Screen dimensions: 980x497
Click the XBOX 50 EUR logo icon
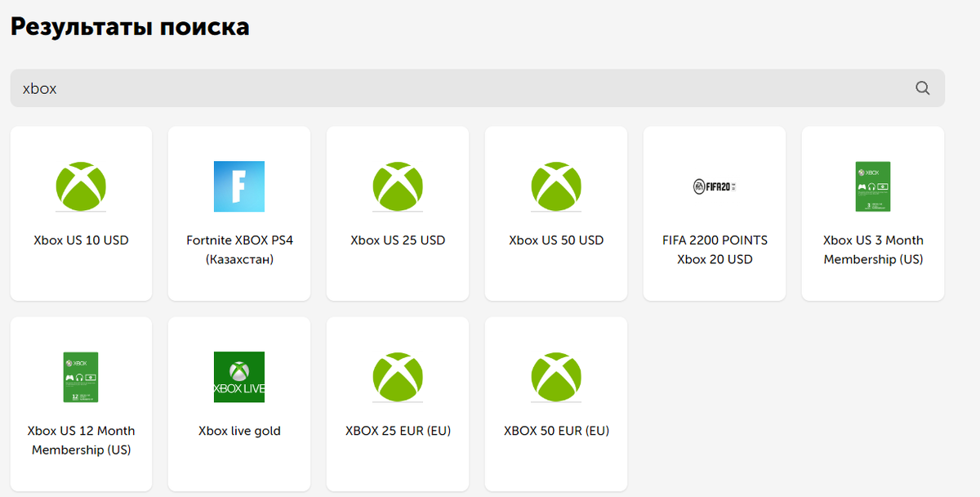point(555,377)
